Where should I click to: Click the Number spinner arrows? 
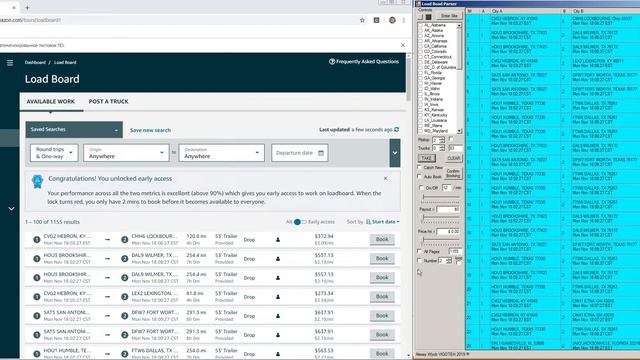[x=449, y=260]
